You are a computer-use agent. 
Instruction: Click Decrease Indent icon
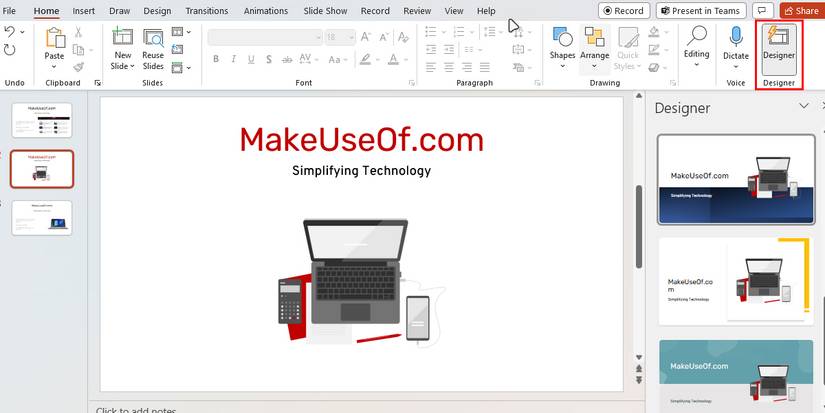[x=431, y=49]
